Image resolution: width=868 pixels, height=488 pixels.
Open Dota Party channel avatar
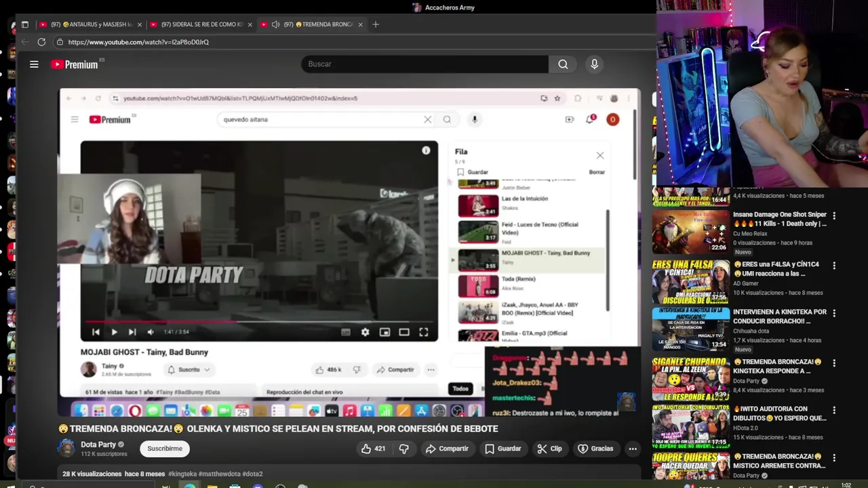point(66,448)
